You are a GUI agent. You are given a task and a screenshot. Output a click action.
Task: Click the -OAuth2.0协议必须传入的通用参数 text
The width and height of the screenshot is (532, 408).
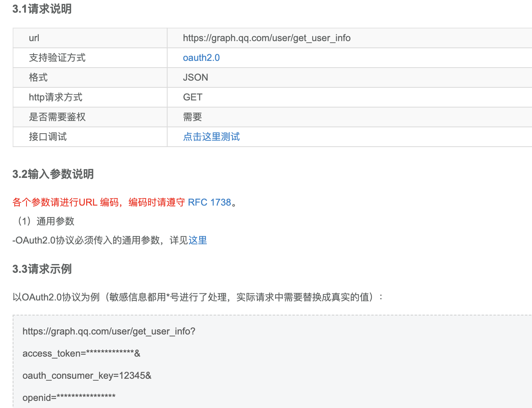[87, 240]
